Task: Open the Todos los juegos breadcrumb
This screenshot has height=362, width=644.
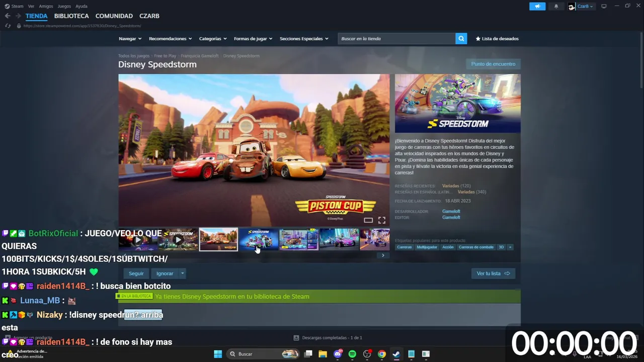Action: (x=134, y=56)
